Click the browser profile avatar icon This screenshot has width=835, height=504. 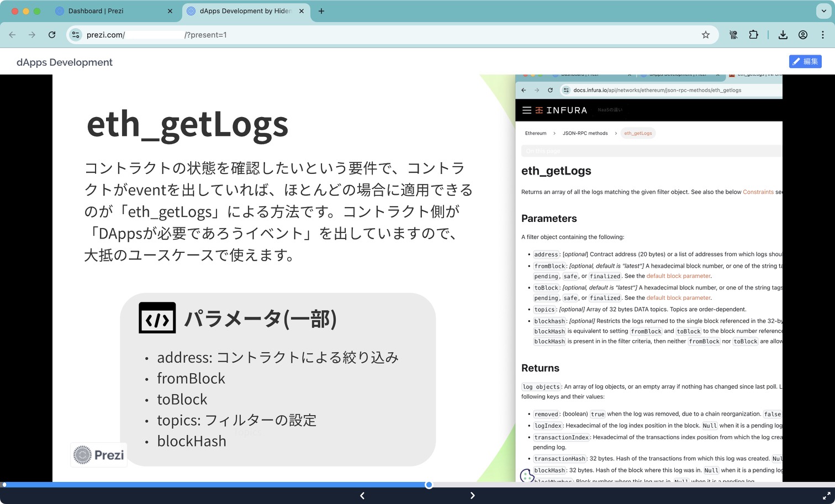803,34
